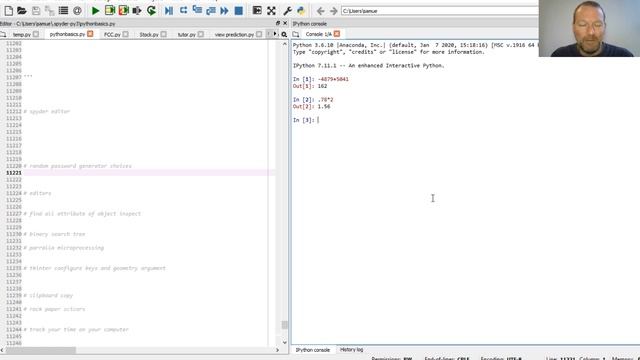This screenshot has height=360, width=640.
Task: Click the editor vertical scrollbar up arrow
Action: 284,44
